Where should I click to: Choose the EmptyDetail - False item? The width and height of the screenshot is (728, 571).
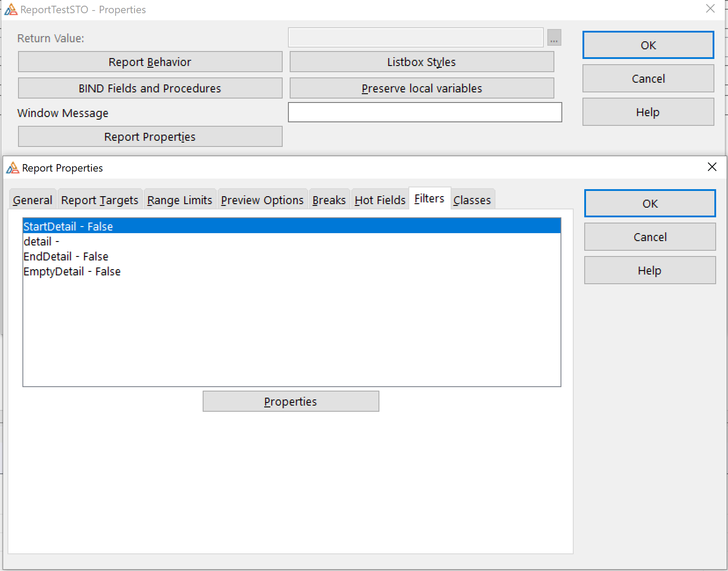tap(72, 271)
